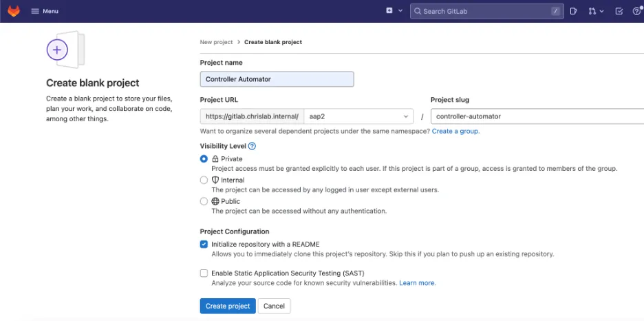Open the to-do list icon
The width and height of the screenshot is (644, 321).
coord(619,11)
